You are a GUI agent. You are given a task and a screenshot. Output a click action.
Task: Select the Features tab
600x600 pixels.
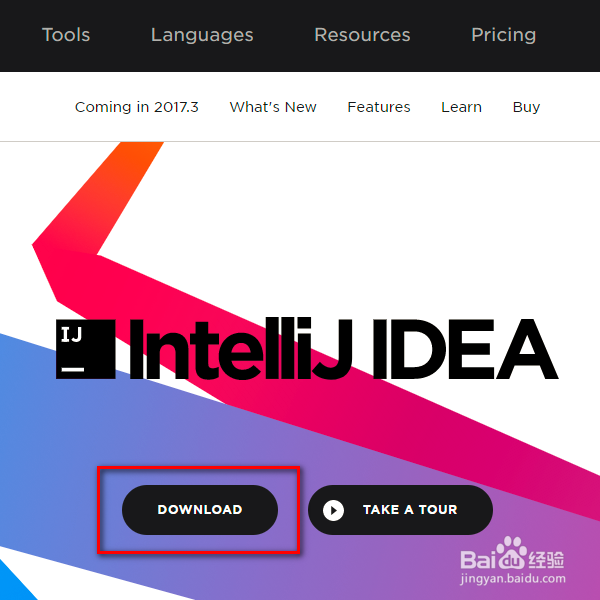[x=378, y=107]
